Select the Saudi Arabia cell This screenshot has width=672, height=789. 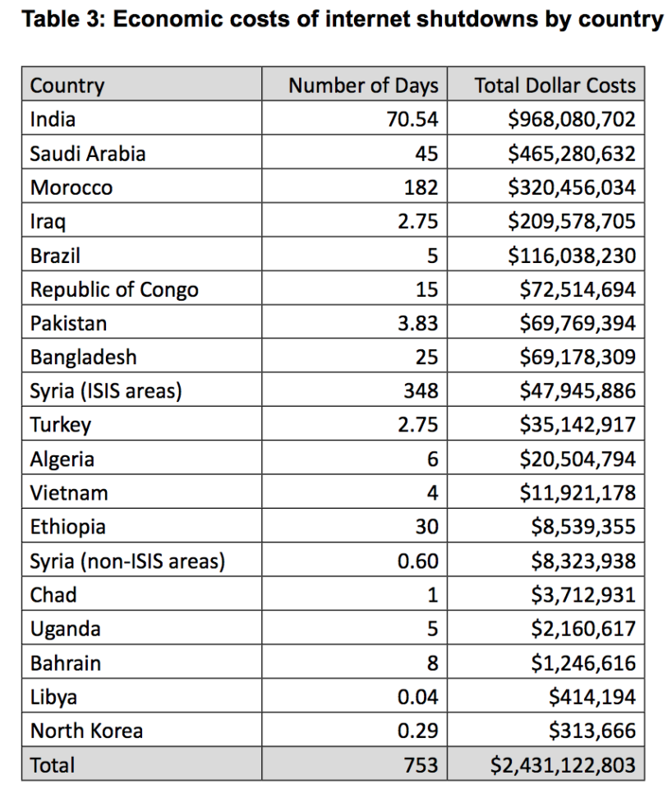click(141, 153)
